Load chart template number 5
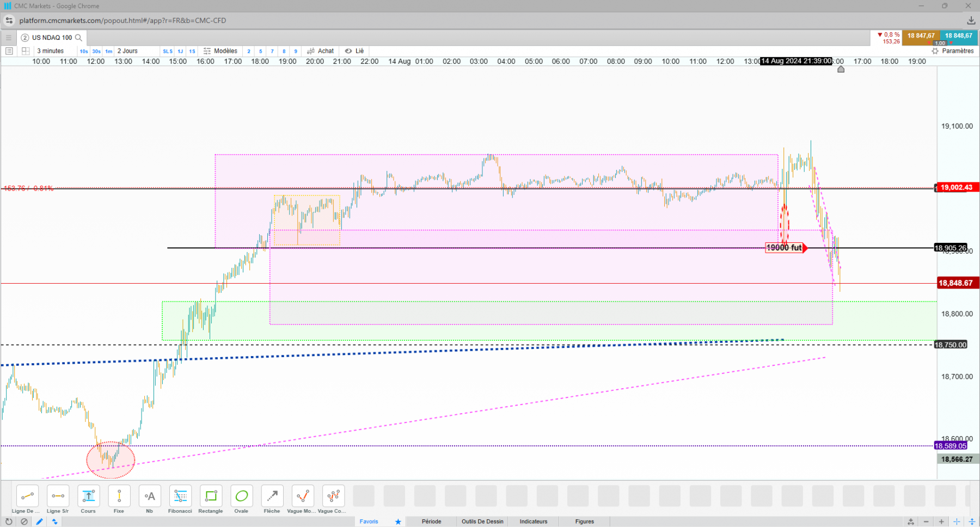The image size is (980, 527). click(261, 51)
